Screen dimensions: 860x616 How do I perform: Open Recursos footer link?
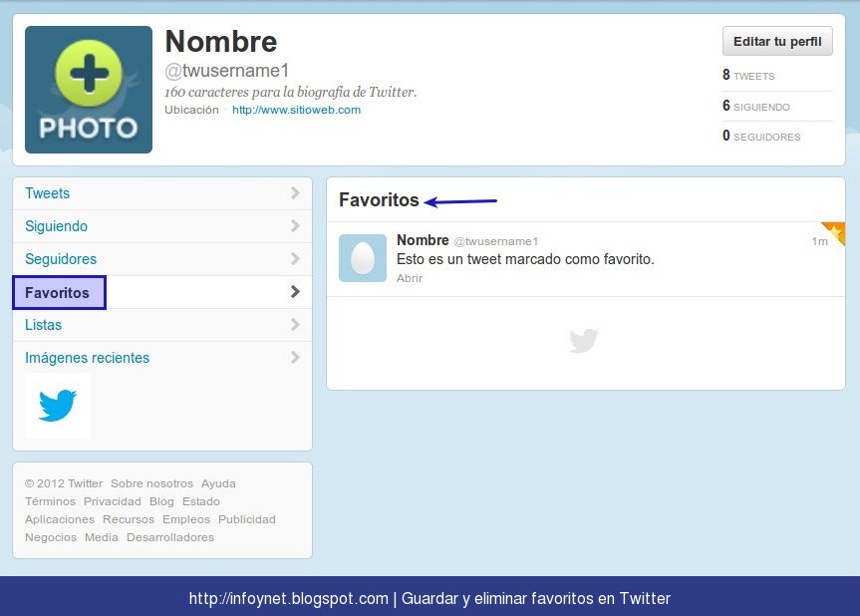129,519
